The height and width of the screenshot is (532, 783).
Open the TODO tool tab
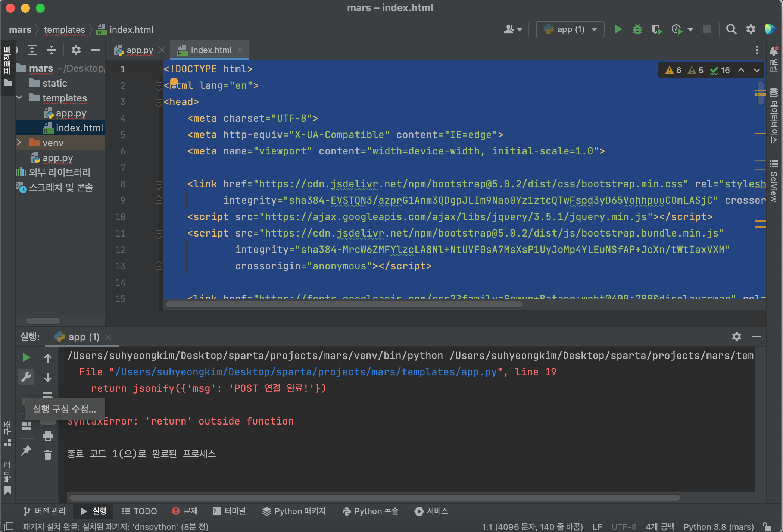140,511
